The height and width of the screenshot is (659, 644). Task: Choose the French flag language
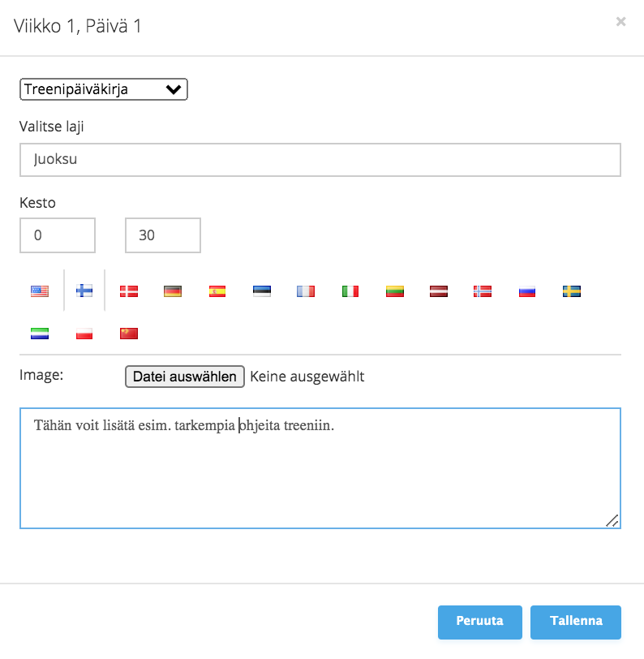306,291
